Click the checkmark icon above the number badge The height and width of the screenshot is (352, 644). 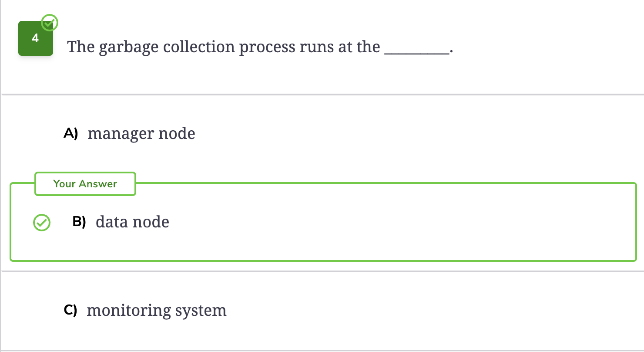point(49,22)
